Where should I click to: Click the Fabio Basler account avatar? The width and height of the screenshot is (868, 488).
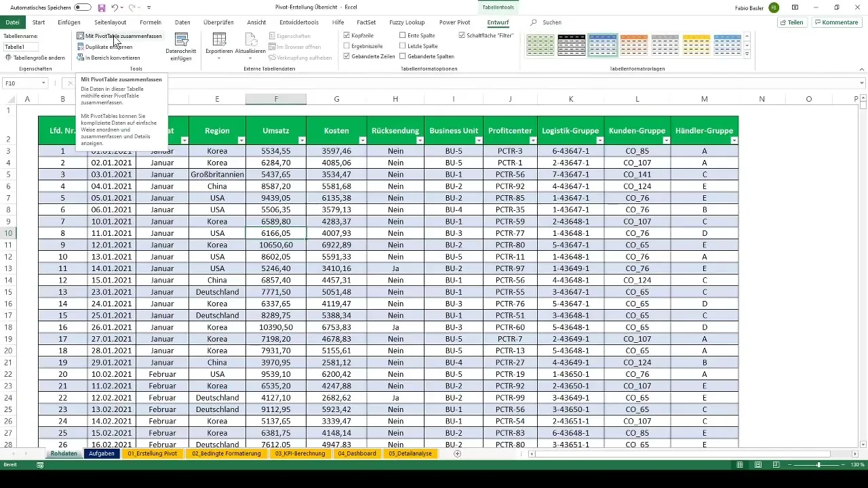point(774,7)
